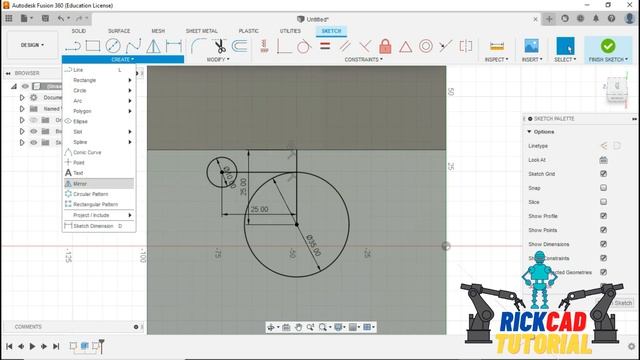
Task: Toggle the Show Points checkbox
Action: click(x=604, y=230)
